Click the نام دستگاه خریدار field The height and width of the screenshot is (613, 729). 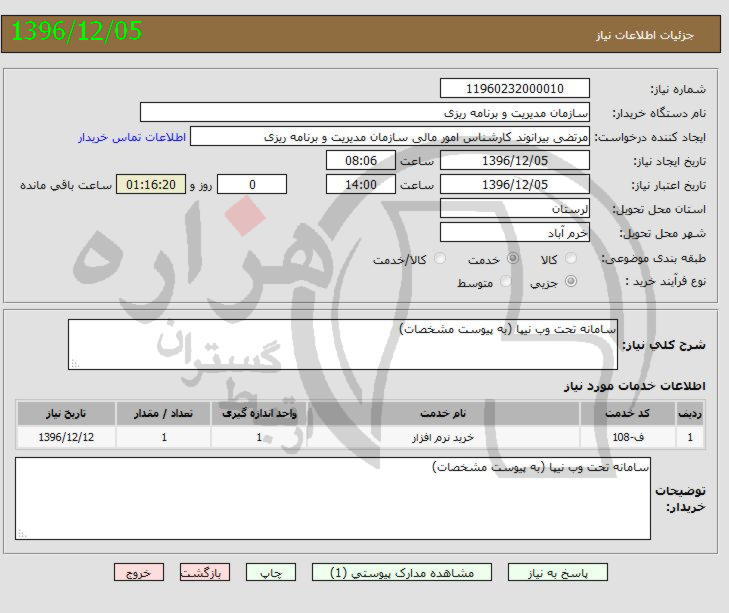point(365,112)
